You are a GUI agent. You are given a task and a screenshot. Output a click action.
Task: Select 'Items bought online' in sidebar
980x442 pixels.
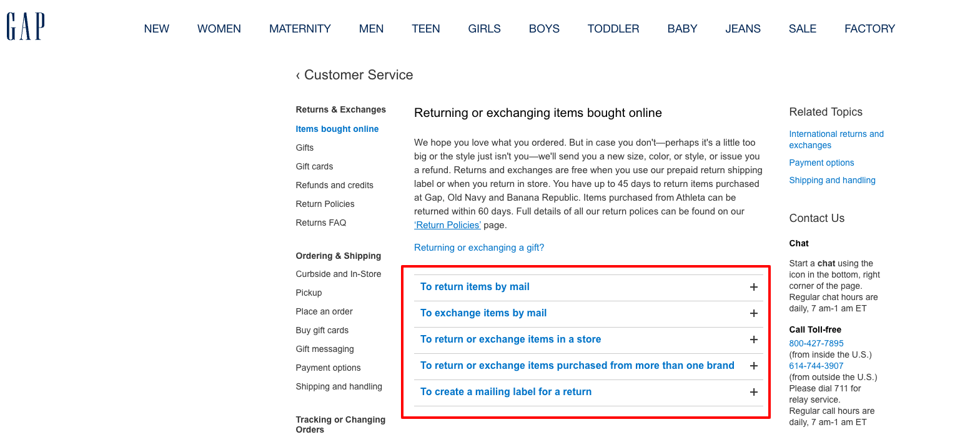(x=337, y=129)
